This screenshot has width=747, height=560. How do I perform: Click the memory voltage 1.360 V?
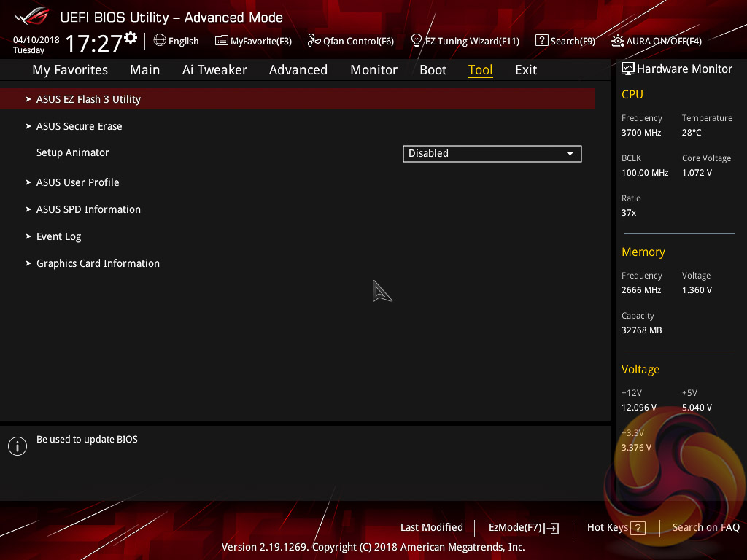697,290
